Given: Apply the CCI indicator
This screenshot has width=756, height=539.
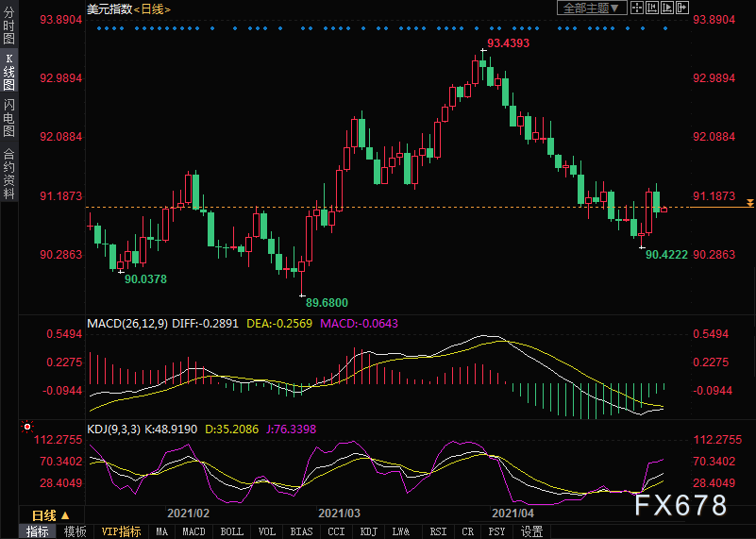Looking at the screenshot, I should click(336, 531).
